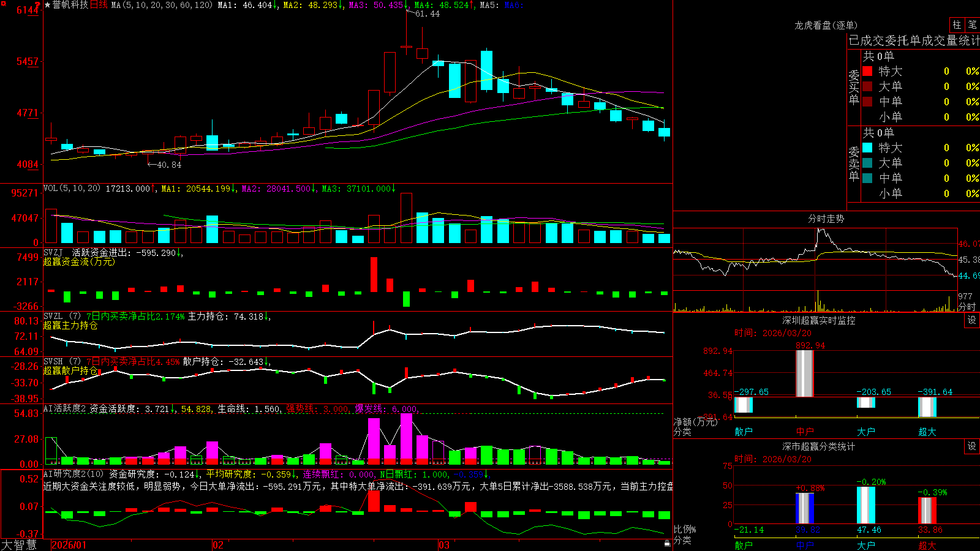The image size is (980, 551).
Task: Click the 超大 -391.64 bar in 实时监控
Action: tap(927, 407)
